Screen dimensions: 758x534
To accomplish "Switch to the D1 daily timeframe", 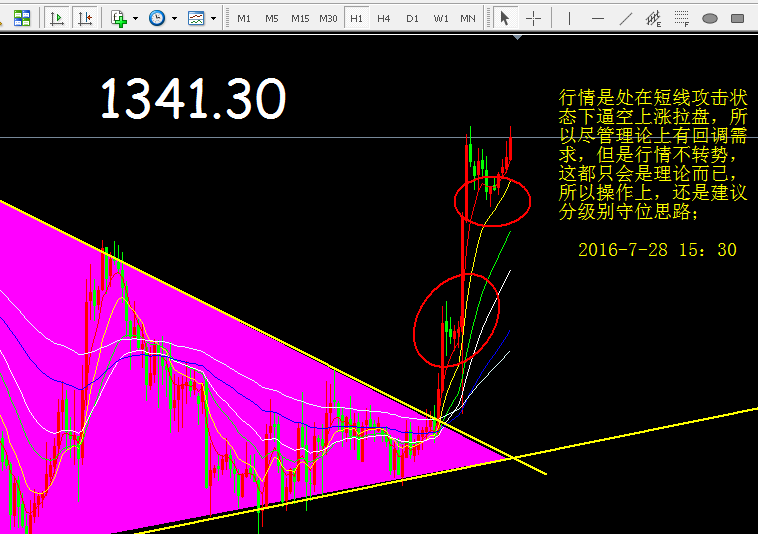I will [412, 18].
